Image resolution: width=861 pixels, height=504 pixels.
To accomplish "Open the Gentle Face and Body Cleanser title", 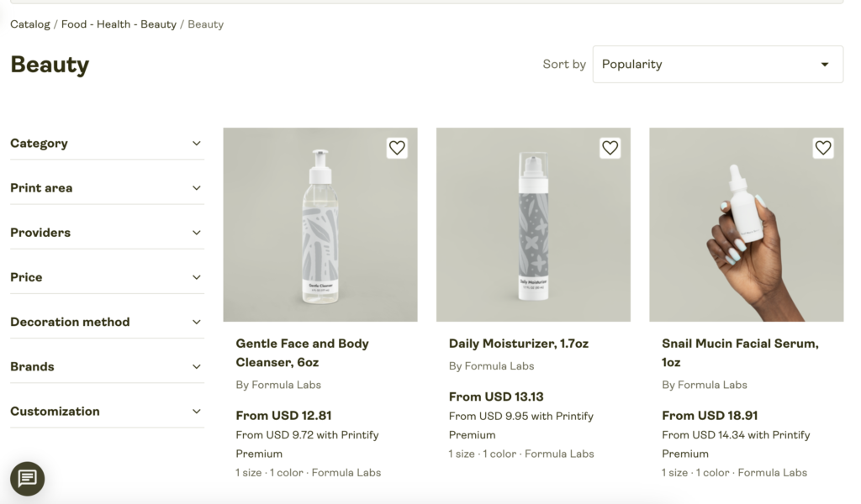I will [302, 353].
